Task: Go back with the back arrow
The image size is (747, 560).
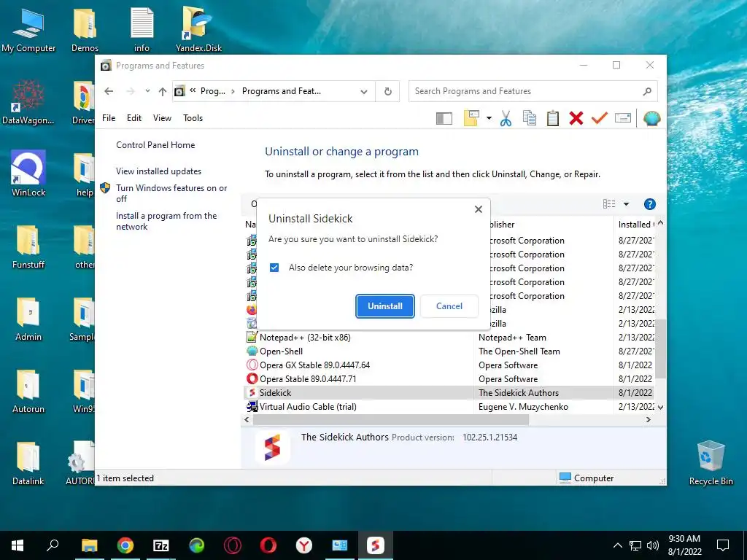Action: [109, 91]
